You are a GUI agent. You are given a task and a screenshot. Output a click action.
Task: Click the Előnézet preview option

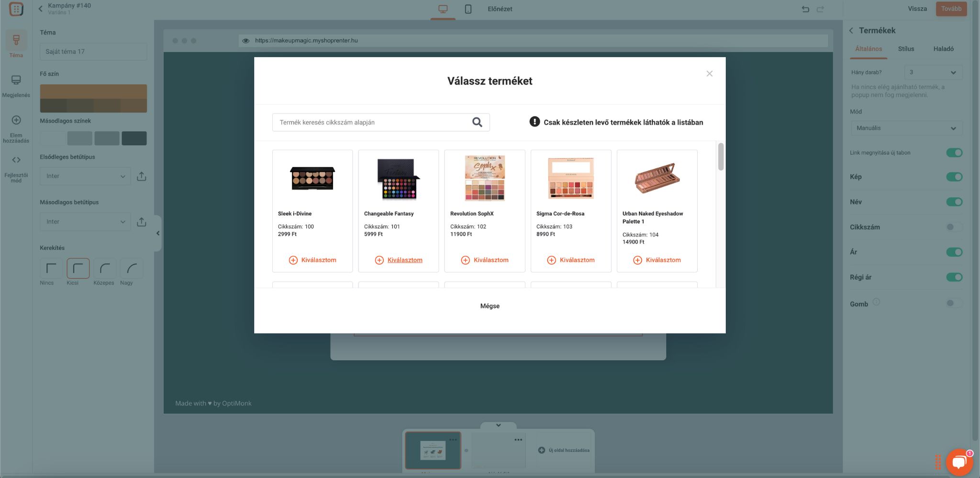coord(500,9)
